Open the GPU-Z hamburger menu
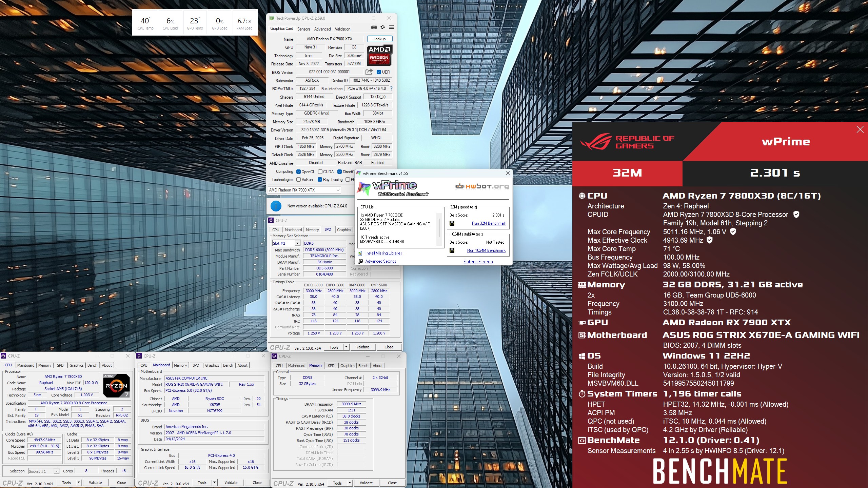868x488 pixels. coord(391,27)
